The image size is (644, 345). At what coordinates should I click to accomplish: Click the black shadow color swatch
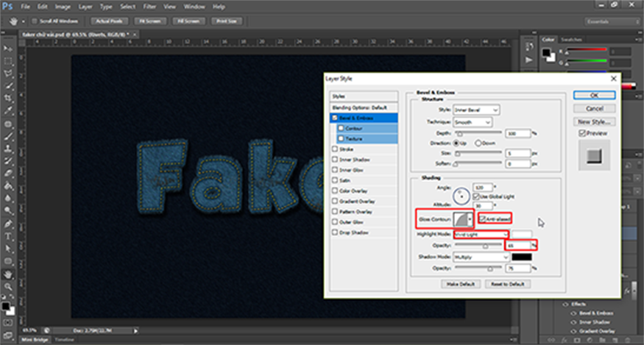pyautogui.click(x=521, y=257)
